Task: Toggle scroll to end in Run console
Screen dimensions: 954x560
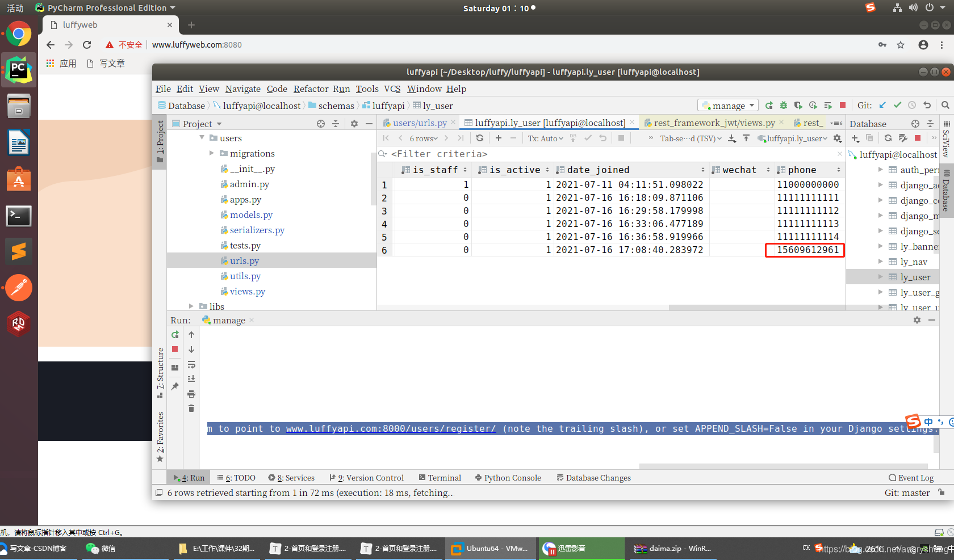Action: (x=191, y=379)
